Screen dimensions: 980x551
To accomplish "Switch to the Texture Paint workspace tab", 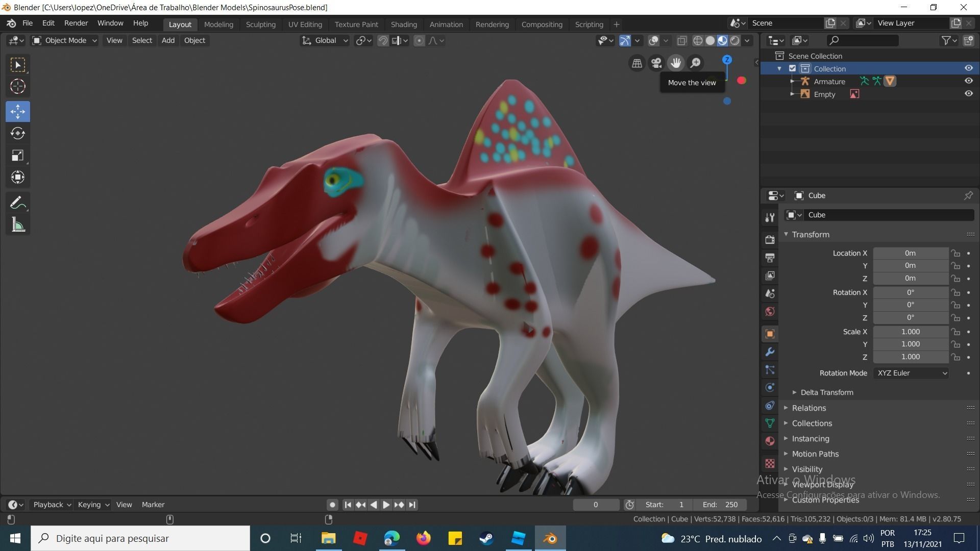I will [x=356, y=24].
